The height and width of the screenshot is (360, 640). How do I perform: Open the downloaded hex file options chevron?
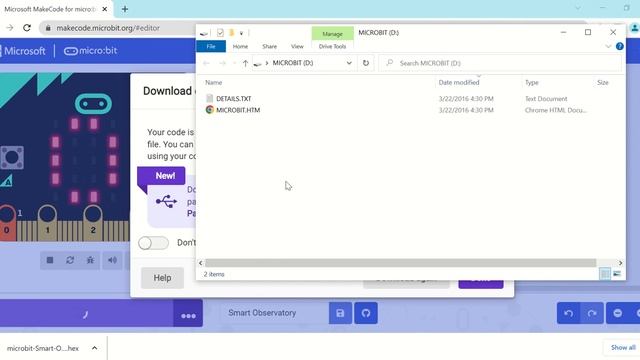point(94,348)
